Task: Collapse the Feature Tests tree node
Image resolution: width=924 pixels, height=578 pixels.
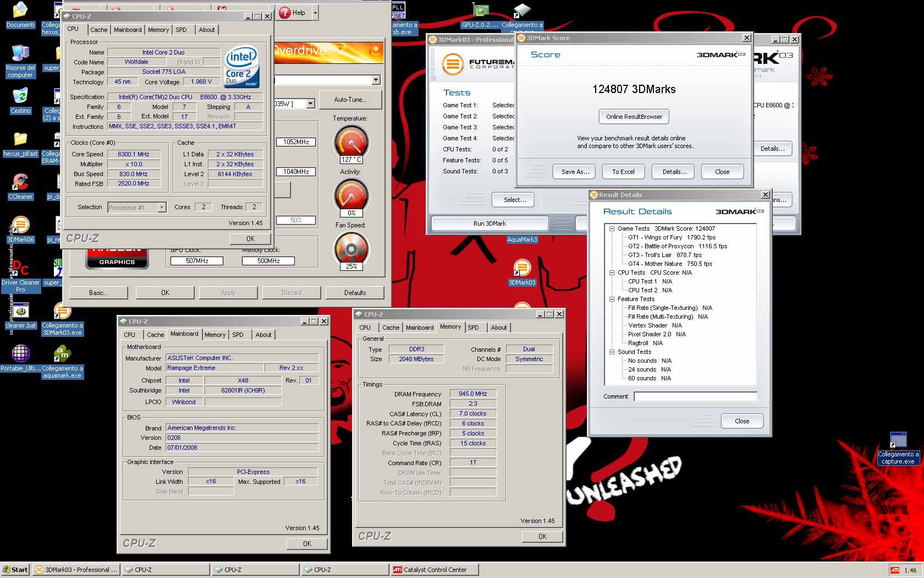Action: 612,299
